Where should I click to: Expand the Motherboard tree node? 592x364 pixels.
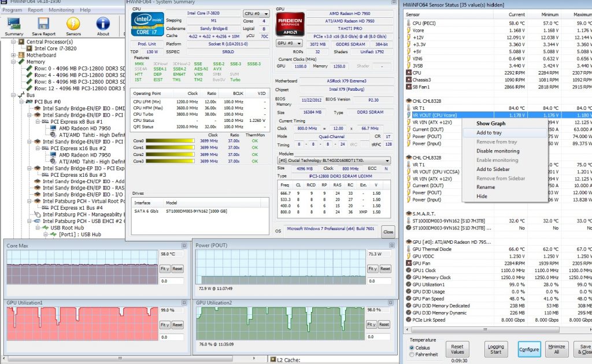coord(14,55)
